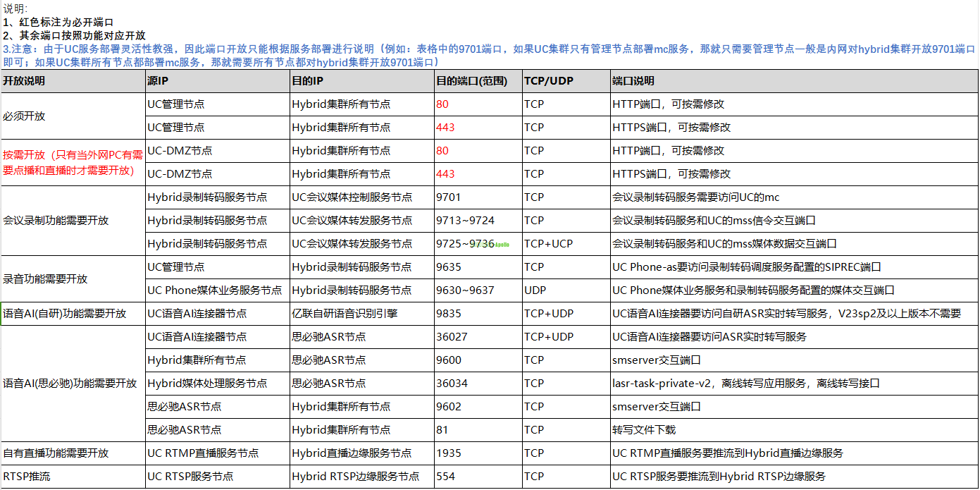Select the red 按需开放 note cell
This screenshot has width=980, height=490.
72,162
